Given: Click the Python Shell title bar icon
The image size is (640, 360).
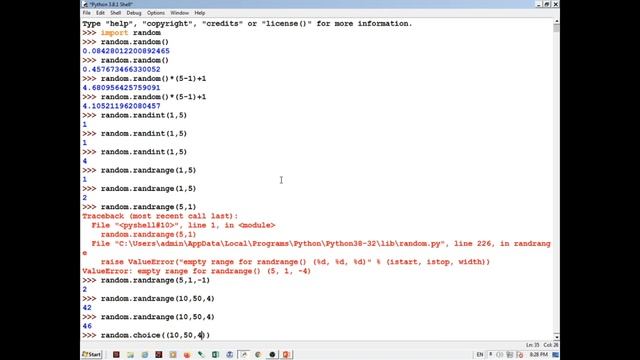Looking at the screenshot, I should pyautogui.click(x=85, y=4).
